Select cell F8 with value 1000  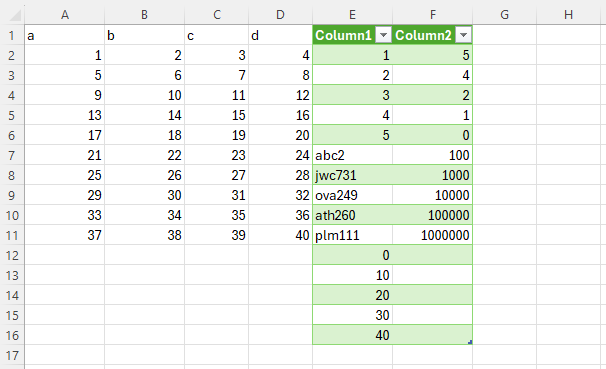[x=432, y=175]
